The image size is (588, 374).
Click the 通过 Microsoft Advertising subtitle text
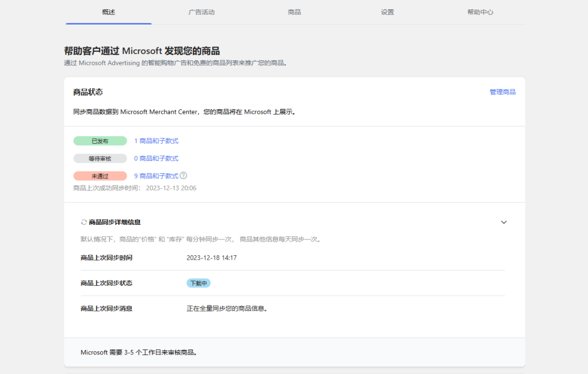(x=176, y=63)
